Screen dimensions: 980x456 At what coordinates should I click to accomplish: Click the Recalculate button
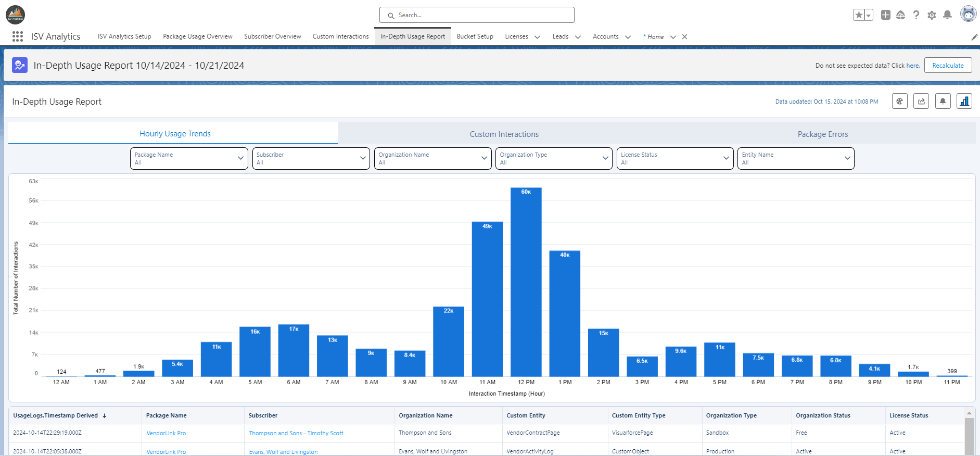(948, 65)
